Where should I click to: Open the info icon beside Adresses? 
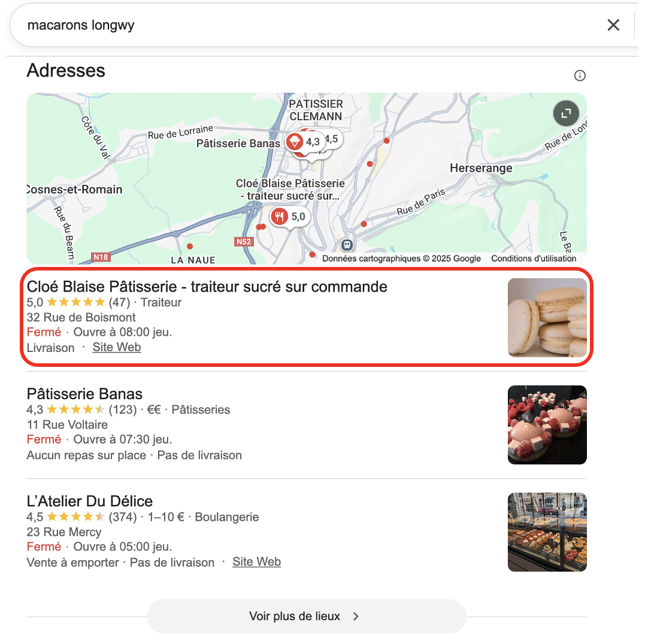point(580,75)
